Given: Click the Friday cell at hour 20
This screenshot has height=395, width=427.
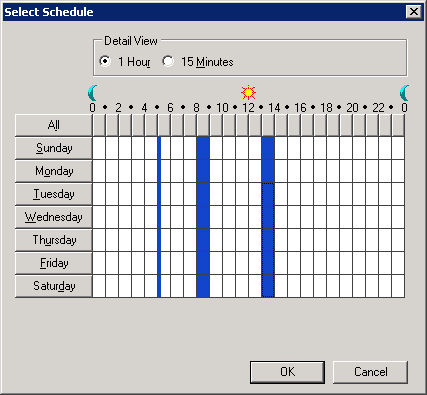Looking at the screenshot, I should click(x=359, y=263).
